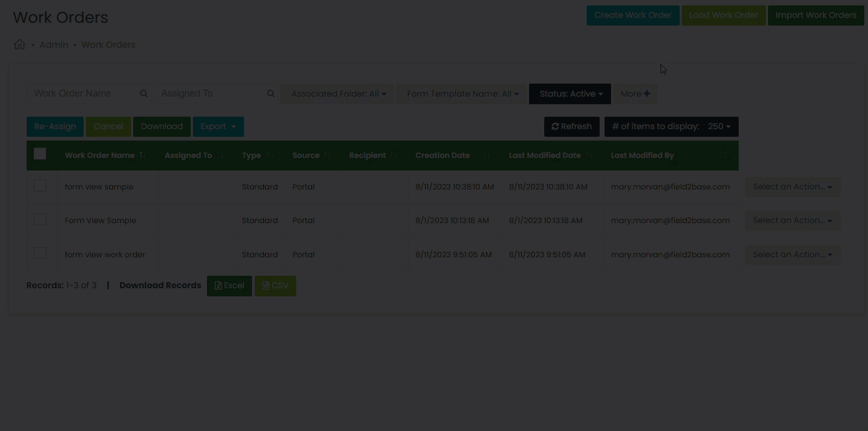
Task: Download records as CSV file
Action: coord(275,286)
